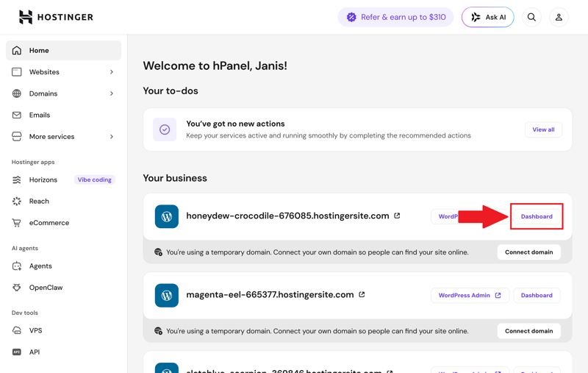Click the Ask AI button
This screenshot has width=588, height=373.
tap(488, 17)
